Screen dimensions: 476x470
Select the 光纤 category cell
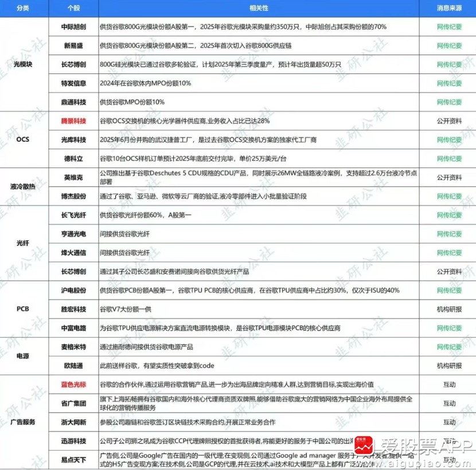(23, 242)
